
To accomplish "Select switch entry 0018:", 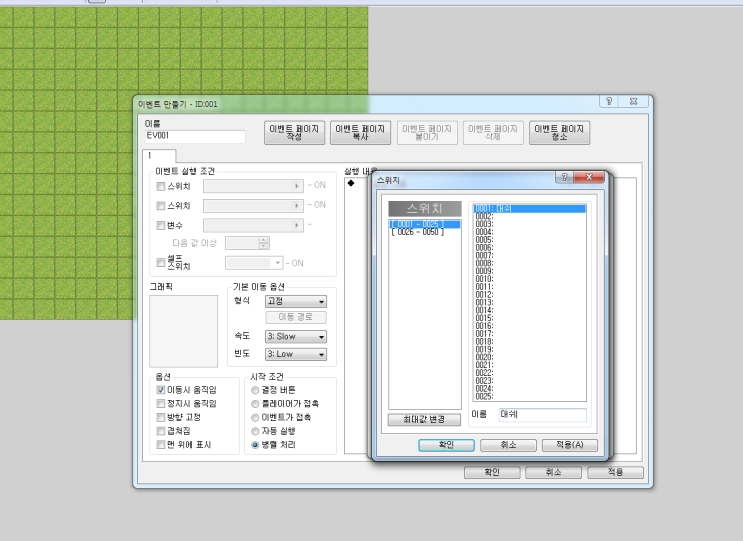I will tap(530, 342).
